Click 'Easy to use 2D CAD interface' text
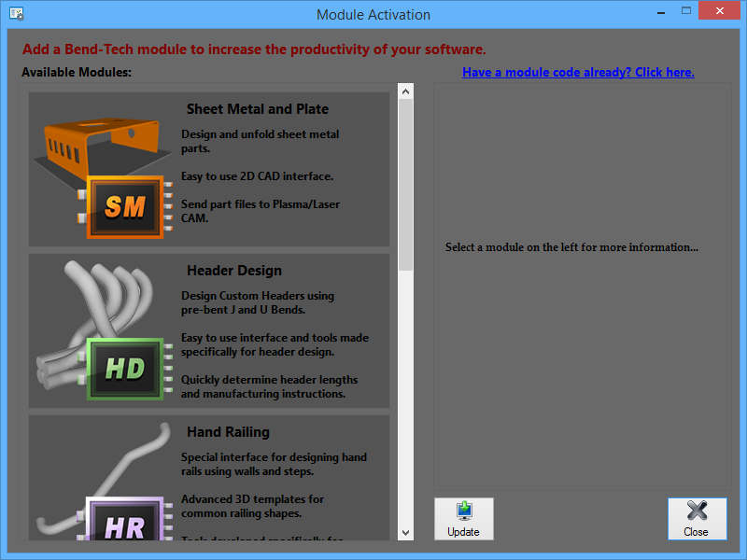 tap(257, 176)
